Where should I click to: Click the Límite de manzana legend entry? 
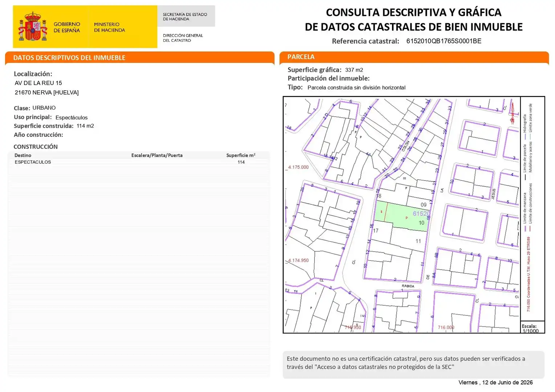(525, 212)
